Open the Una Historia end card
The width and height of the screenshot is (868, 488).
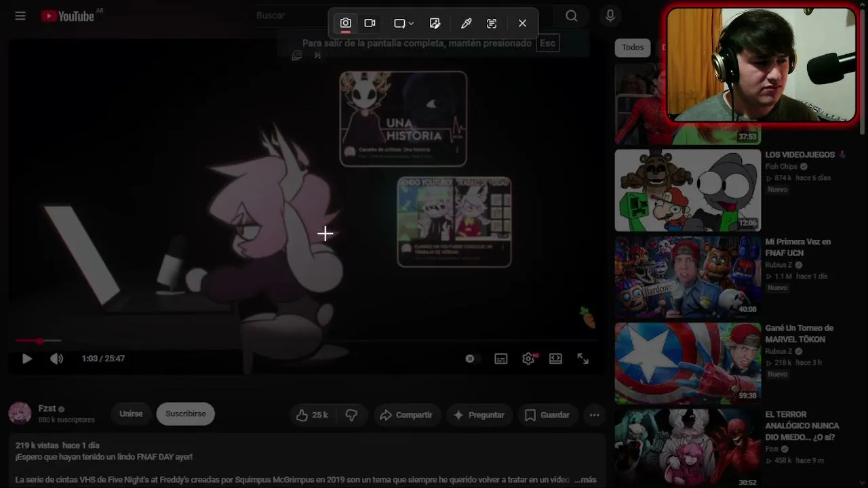click(x=403, y=119)
